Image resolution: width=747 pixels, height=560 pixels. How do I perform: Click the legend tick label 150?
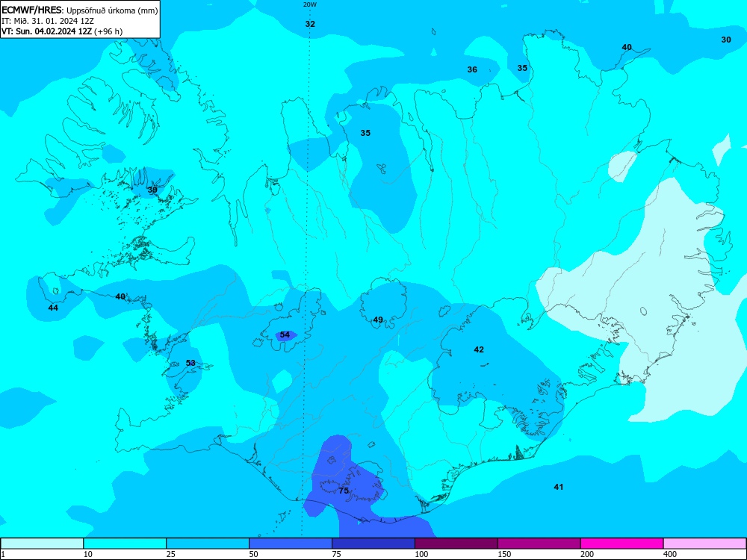(504, 554)
